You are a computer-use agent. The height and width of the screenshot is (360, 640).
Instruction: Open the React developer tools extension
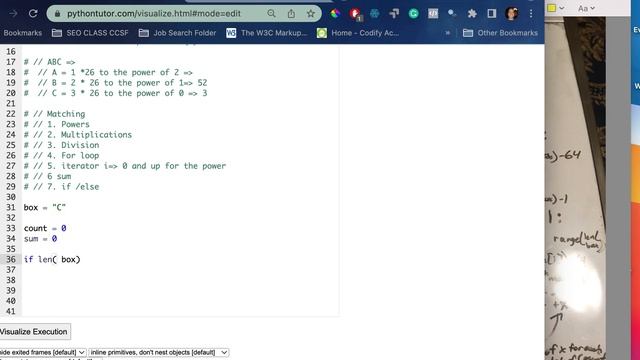click(374, 13)
